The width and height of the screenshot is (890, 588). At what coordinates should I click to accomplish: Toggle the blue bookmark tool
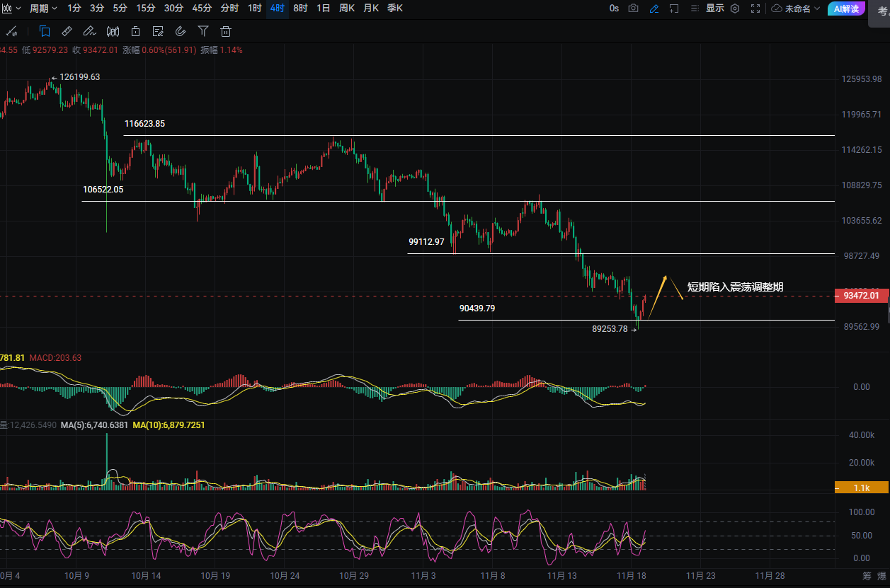click(45, 31)
